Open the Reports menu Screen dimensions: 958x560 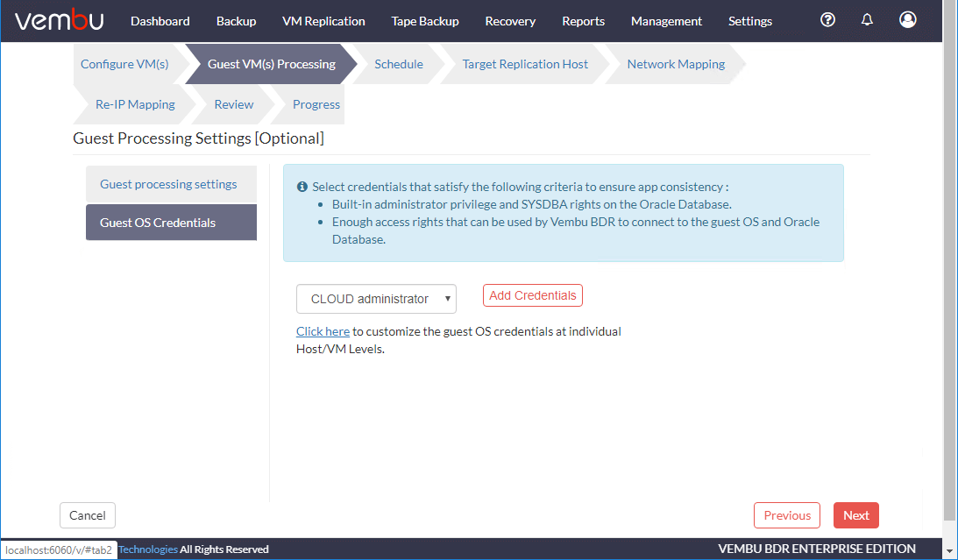[x=584, y=21]
